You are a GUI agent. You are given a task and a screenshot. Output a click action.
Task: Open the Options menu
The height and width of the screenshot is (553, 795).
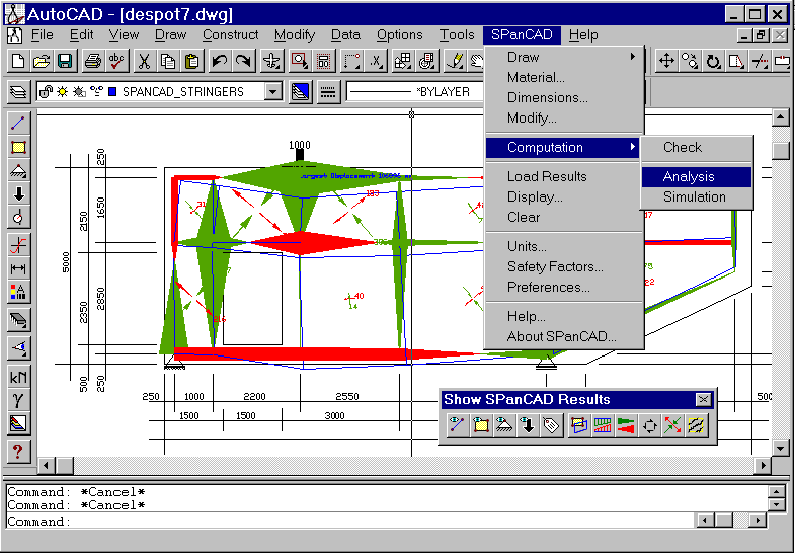[400, 35]
